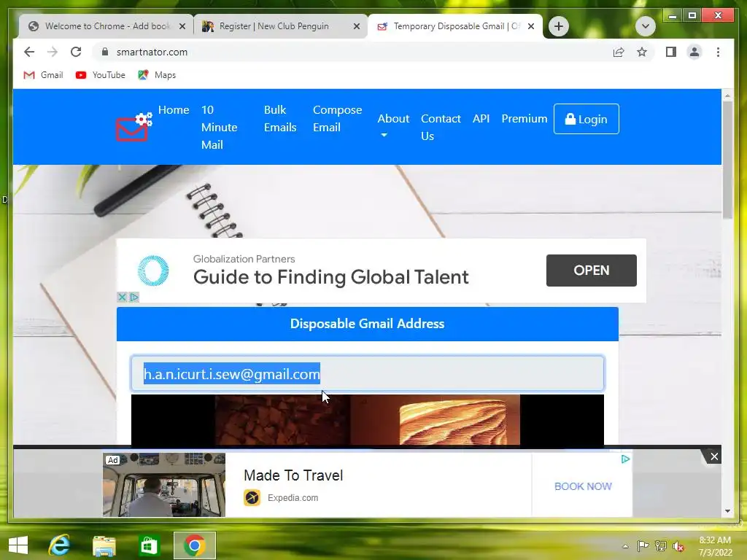The height and width of the screenshot is (560, 747).
Task: Click the Expedia ad train photo
Action: point(164,485)
